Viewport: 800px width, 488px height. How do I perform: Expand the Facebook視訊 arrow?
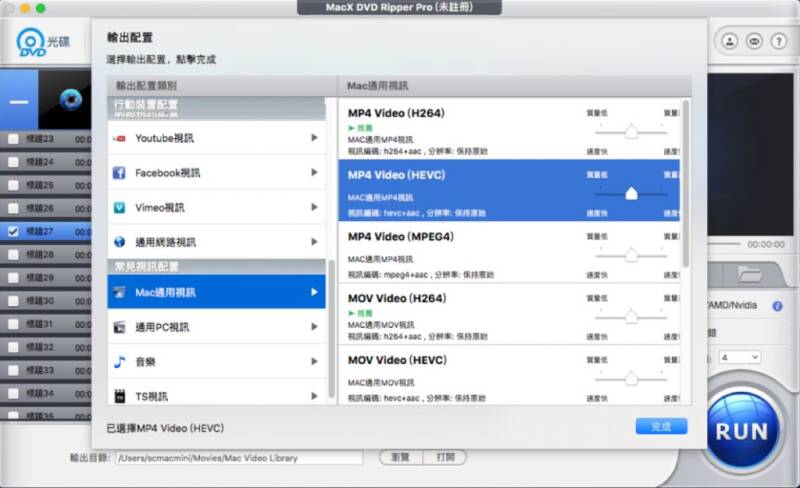tap(314, 173)
